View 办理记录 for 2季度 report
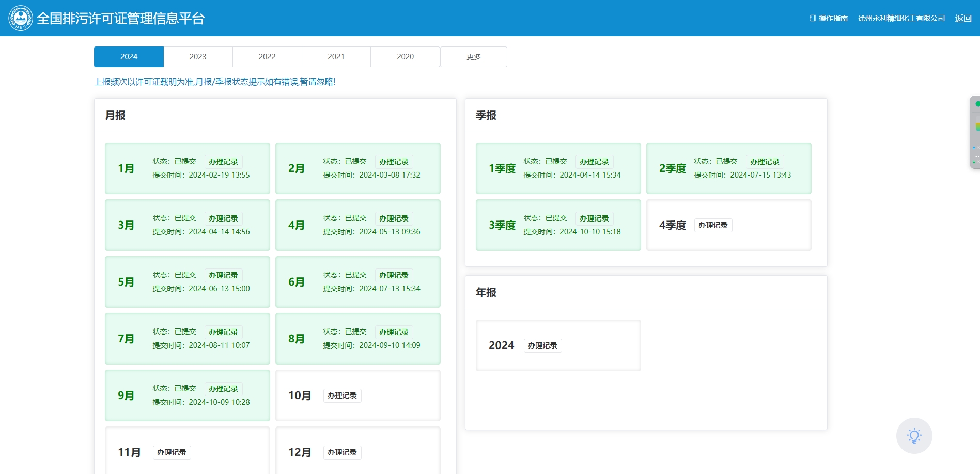This screenshot has height=474, width=980. click(x=765, y=162)
